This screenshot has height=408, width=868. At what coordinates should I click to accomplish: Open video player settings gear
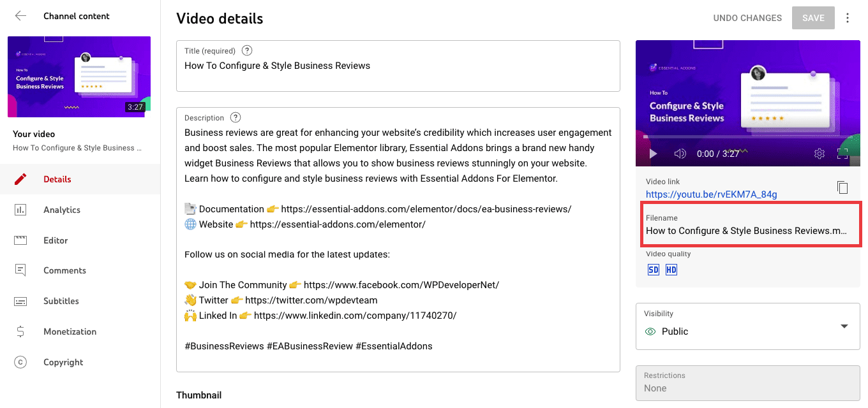pos(819,154)
